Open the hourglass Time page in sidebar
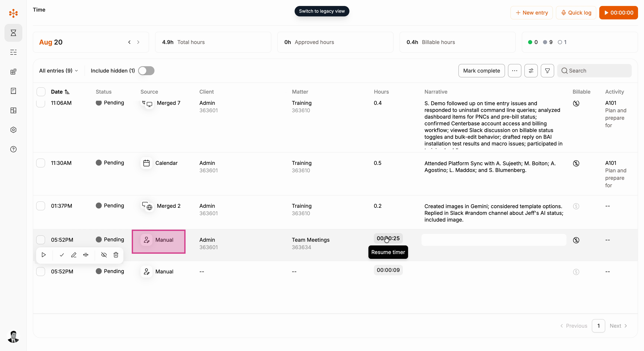Viewport: 644px width, 351px height. click(13, 33)
